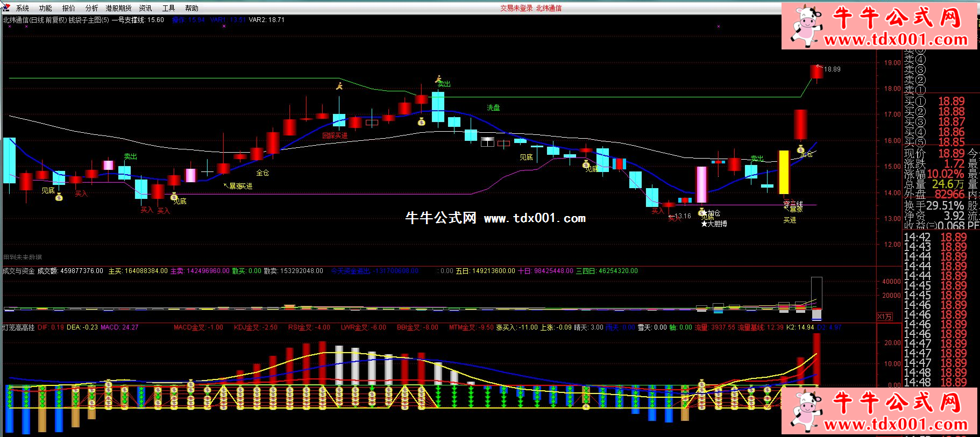The height and width of the screenshot is (437, 980).
Task: Click the 回踩买进 signal label
Action: point(335,135)
